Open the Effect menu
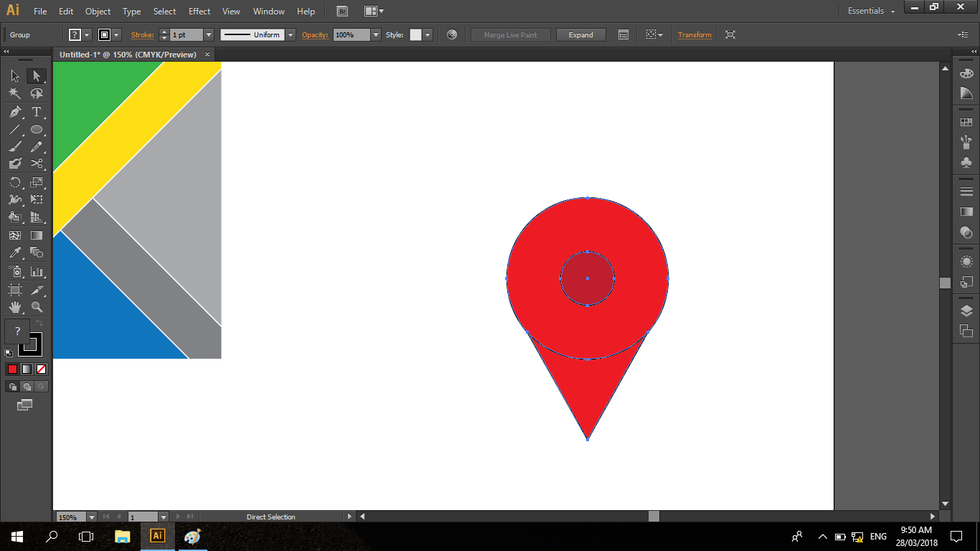This screenshot has height=551, width=980. [199, 11]
